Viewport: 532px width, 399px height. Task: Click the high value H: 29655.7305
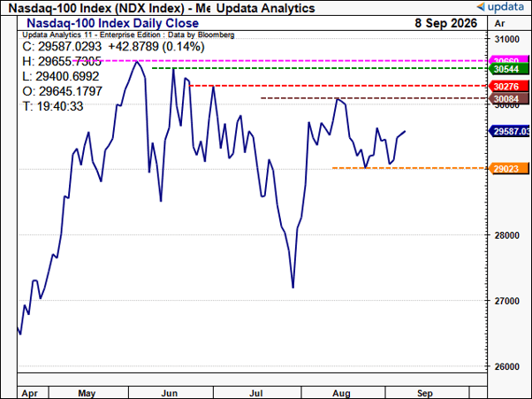pos(62,61)
